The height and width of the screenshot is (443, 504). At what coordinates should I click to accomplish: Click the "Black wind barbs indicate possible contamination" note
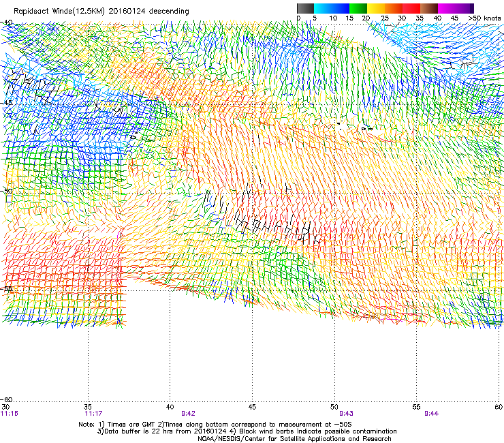(x=318, y=431)
